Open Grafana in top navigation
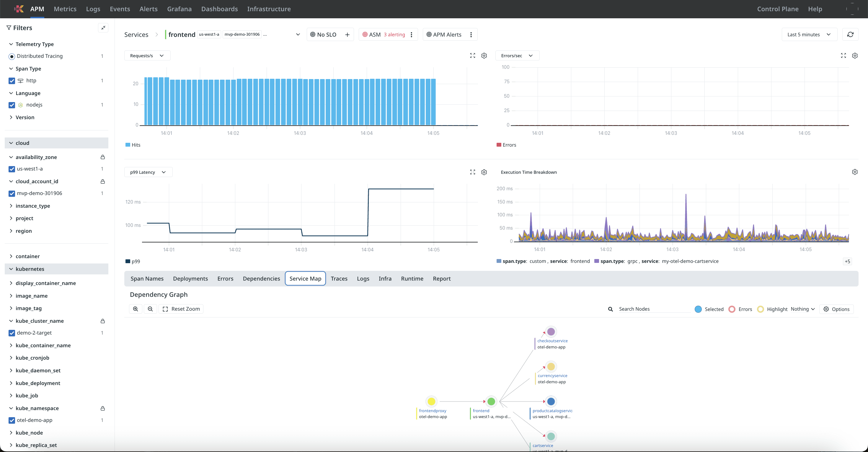The width and height of the screenshot is (868, 452). tap(179, 9)
